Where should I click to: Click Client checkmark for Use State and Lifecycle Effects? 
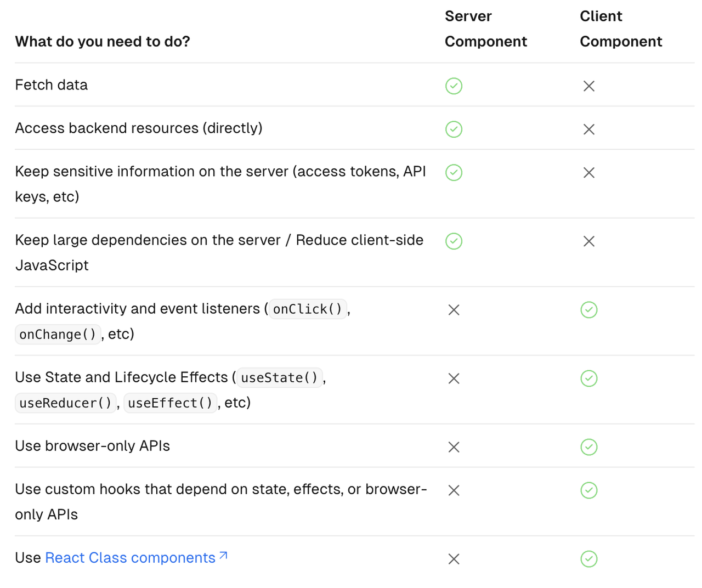click(588, 378)
